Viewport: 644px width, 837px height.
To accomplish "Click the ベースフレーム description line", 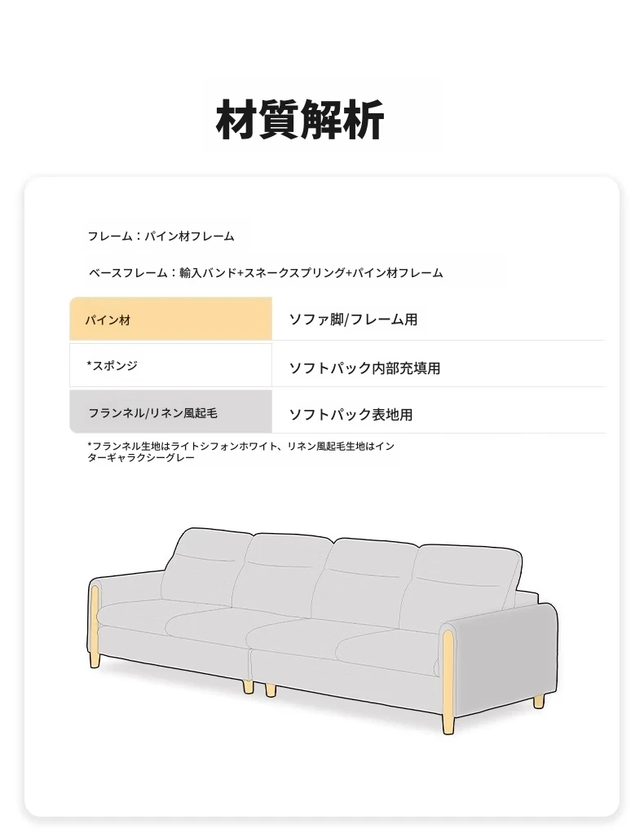I will point(266,273).
